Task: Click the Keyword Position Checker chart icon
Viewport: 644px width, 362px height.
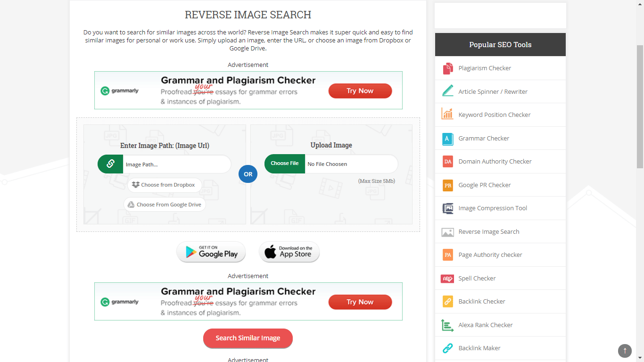Action: tap(447, 115)
